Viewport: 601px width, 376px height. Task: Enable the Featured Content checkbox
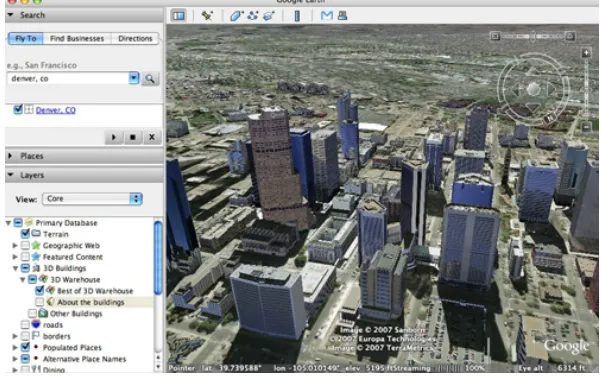[x=25, y=256]
